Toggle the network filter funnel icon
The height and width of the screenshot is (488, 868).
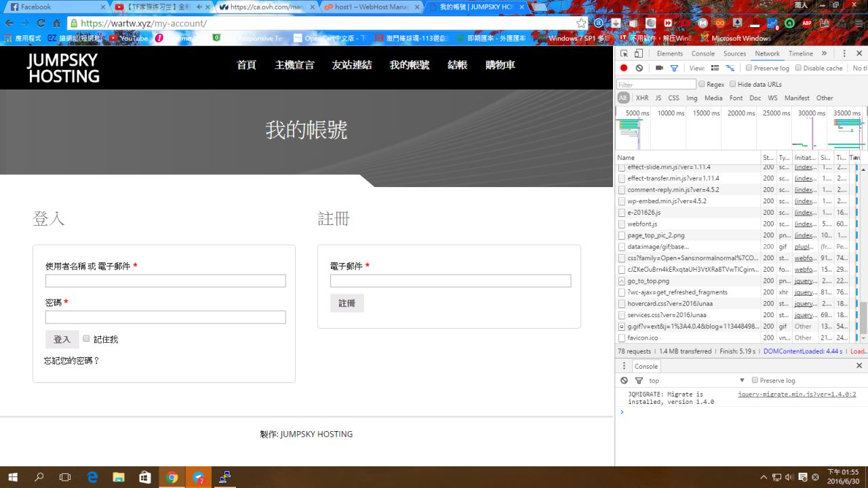point(674,68)
